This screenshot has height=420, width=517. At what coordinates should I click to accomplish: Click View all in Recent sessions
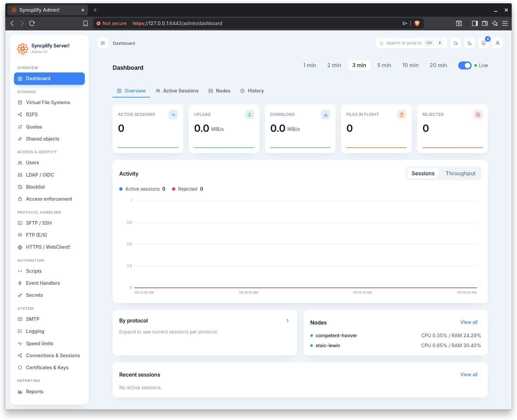tap(469, 375)
